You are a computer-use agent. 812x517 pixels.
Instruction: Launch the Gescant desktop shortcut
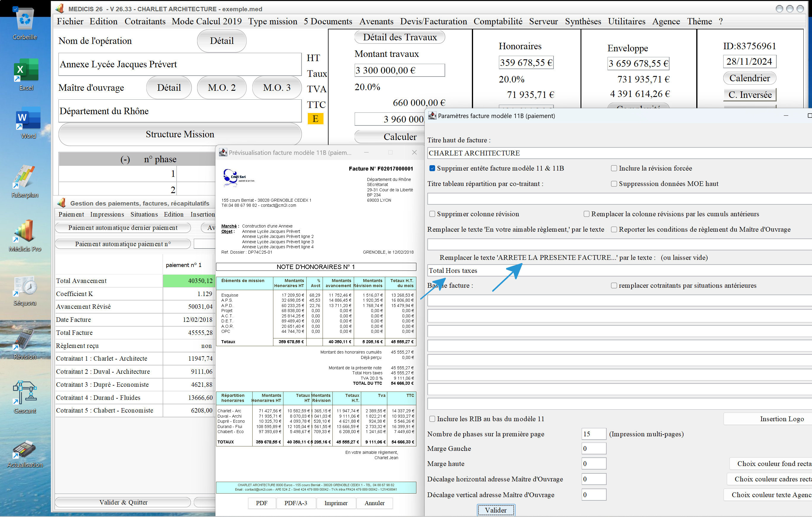pyautogui.click(x=25, y=397)
